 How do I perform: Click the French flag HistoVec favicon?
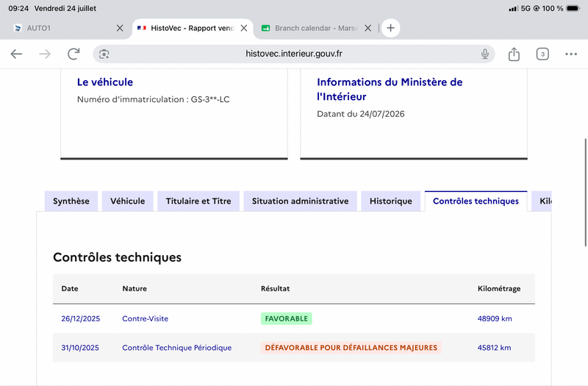point(142,28)
